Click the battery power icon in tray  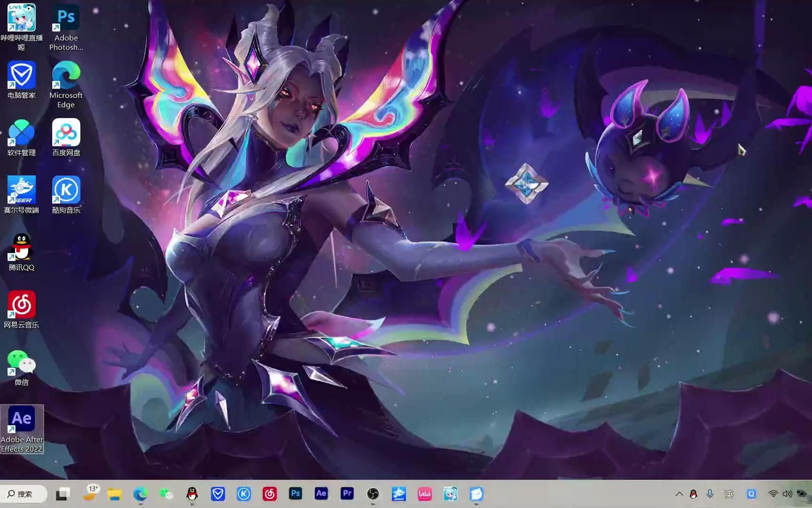tap(802, 494)
